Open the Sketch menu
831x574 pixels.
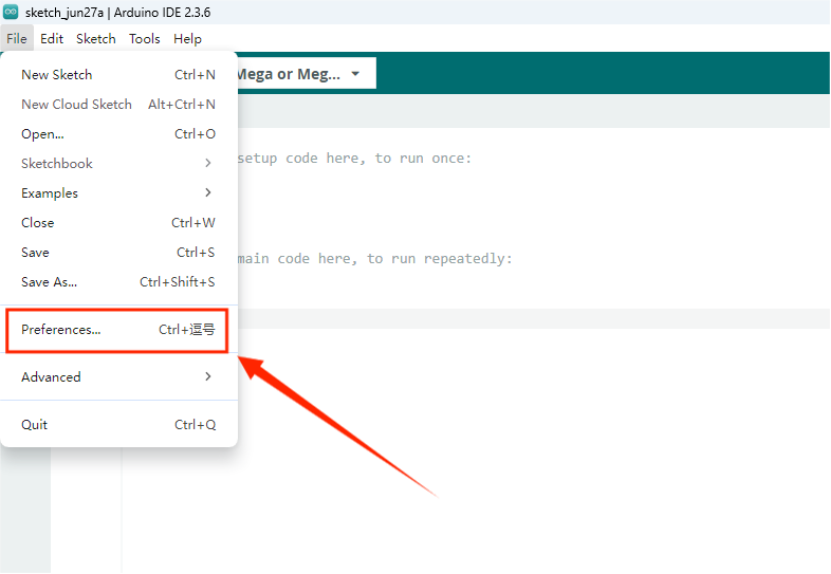click(96, 39)
